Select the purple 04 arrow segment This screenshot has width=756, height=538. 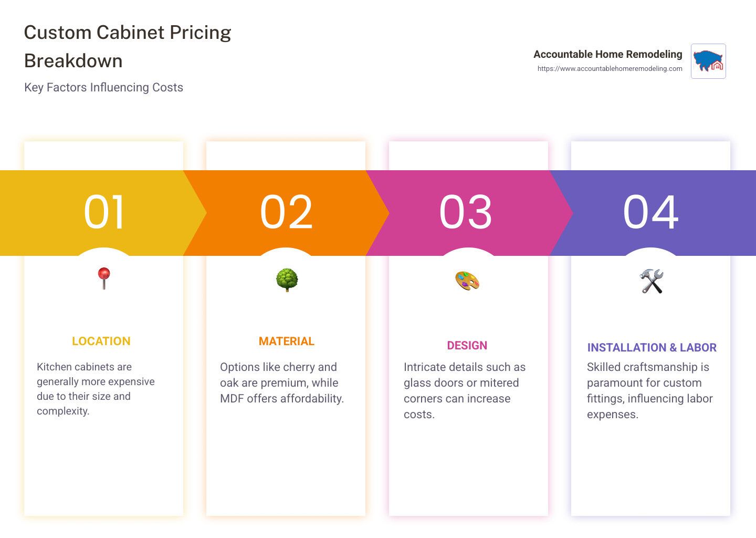coord(653,213)
